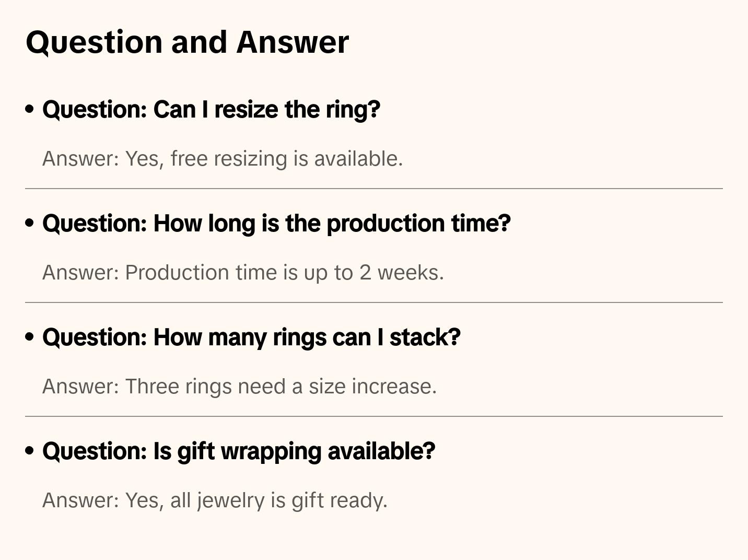Click the bullet beside the production time question

[30, 223]
